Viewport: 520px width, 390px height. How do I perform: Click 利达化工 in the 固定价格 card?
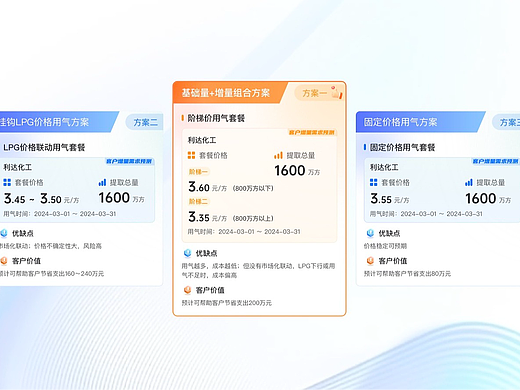click(x=384, y=167)
